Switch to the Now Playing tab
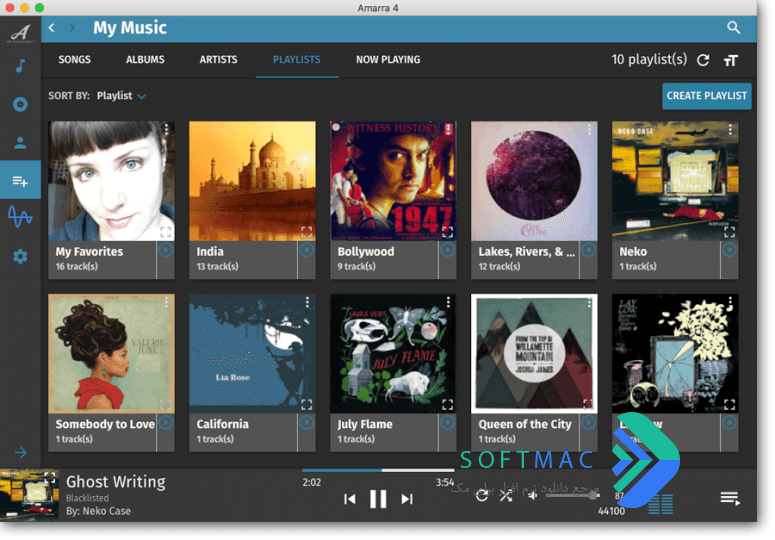The width and height of the screenshot is (775, 540). point(388,60)
